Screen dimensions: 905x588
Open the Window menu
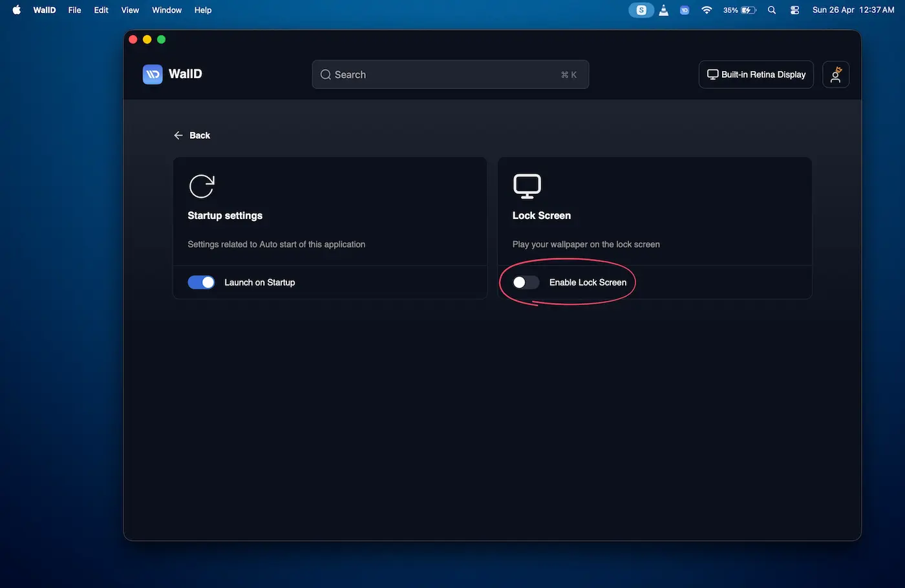click(167, 10)
